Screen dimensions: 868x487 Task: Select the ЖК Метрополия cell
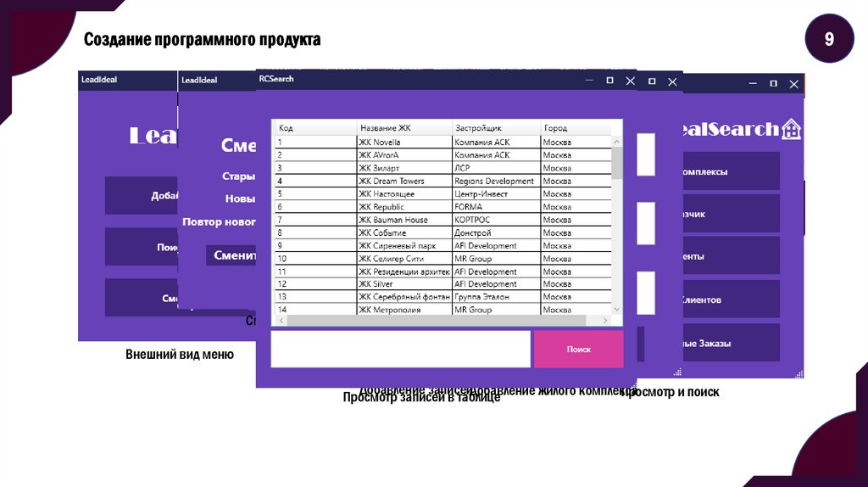coord(404,309)
